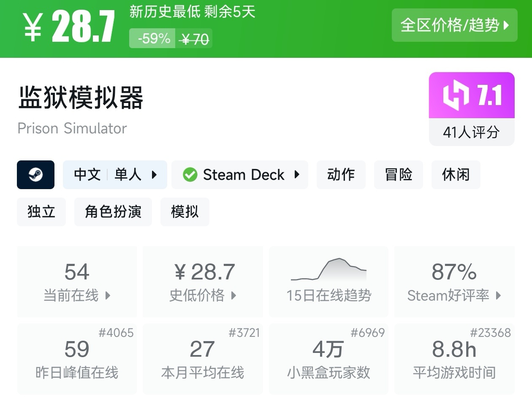532x404 pixels.
Task: Select the 冒险 genre tag
Action: pyautogui.click(x=398, y=174)
